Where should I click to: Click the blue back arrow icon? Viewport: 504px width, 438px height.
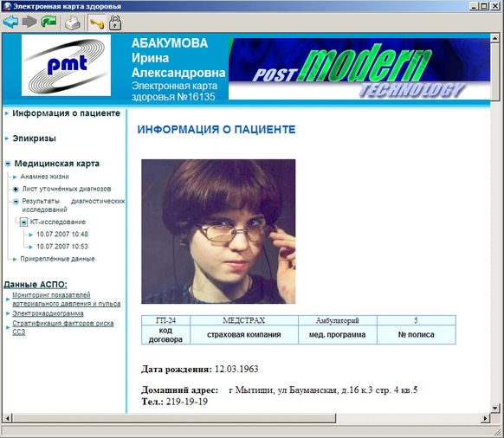[10, 22]
